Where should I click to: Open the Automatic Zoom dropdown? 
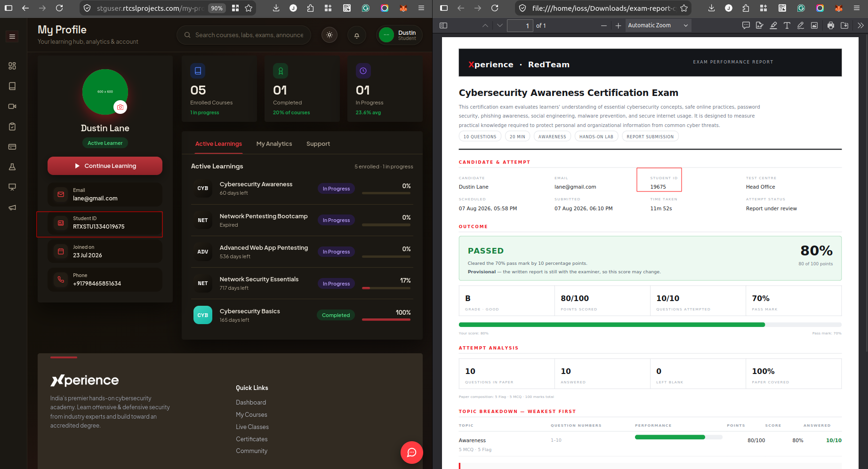(658, 25)
